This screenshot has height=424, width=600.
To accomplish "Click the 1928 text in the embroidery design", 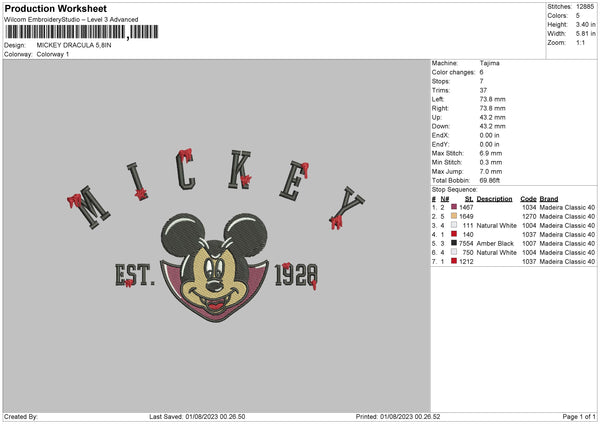I will 297,273.
